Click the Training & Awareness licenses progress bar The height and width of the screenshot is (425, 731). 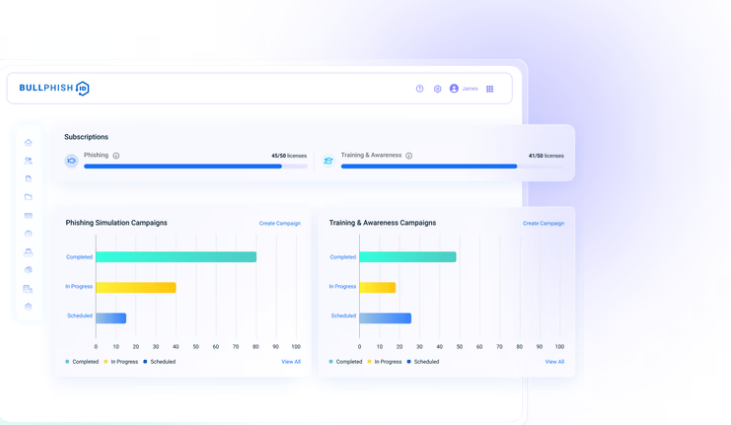452,166
